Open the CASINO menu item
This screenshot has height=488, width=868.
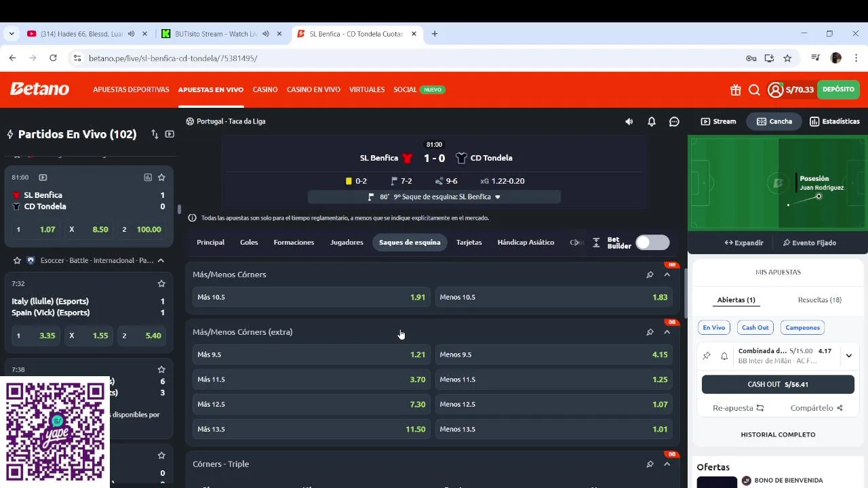pyautogui.click(x=265, y=89)
